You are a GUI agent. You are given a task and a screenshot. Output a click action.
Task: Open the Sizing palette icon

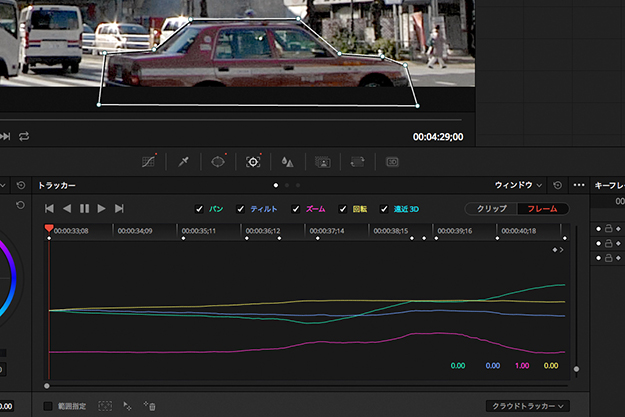point(357,161)
